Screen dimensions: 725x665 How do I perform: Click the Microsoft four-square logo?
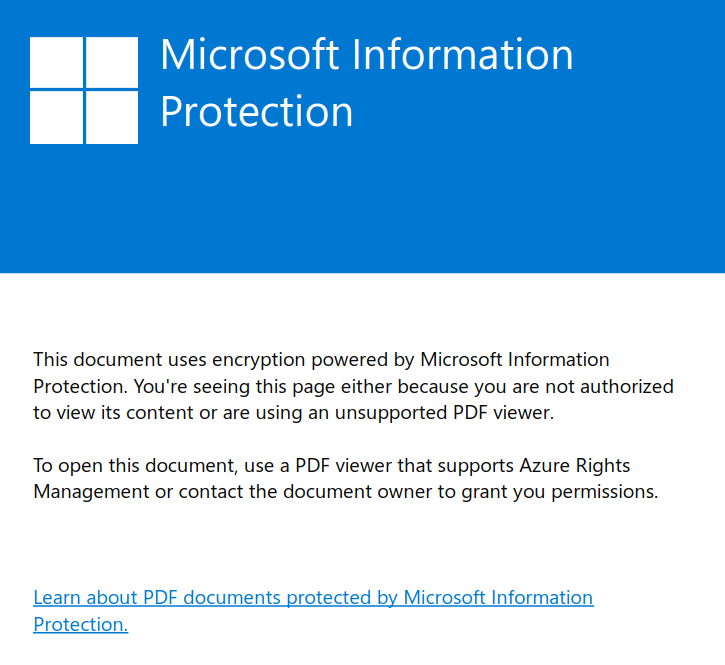point(84,90)
